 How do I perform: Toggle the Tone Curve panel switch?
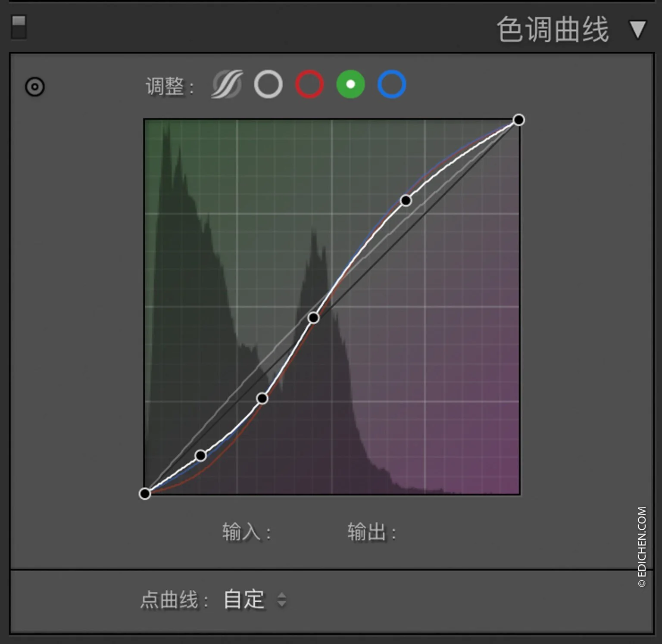coord(18,27)
